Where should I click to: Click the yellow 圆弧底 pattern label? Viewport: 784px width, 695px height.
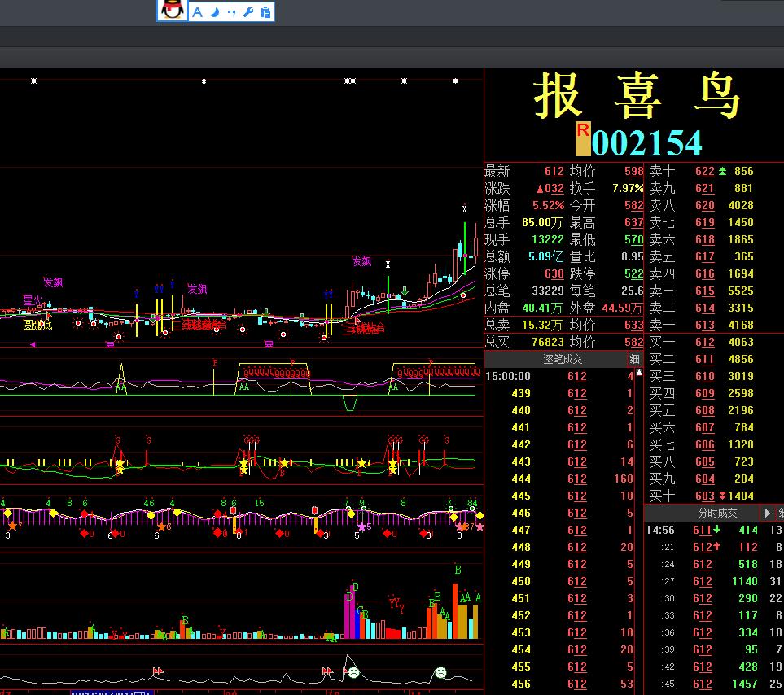(x=37, y=325)
